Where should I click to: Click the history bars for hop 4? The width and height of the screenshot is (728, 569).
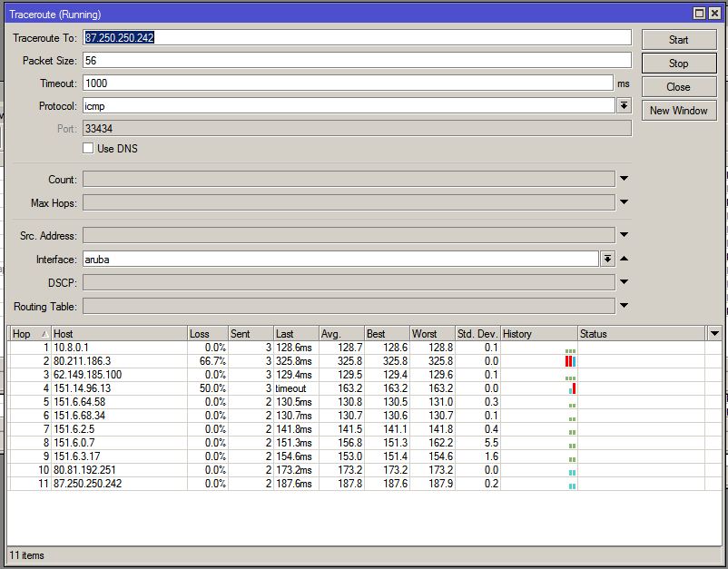tap(573, 388)
